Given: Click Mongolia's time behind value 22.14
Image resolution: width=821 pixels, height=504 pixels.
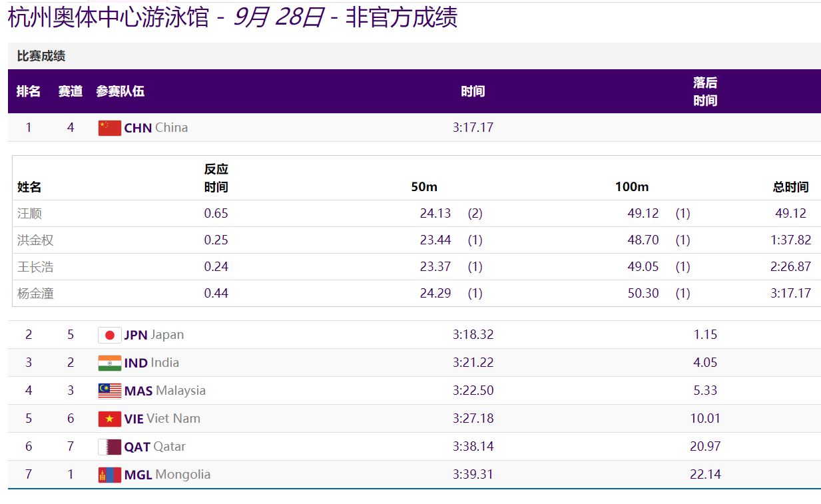Looking at the screenshot, I should click(705, 475).
